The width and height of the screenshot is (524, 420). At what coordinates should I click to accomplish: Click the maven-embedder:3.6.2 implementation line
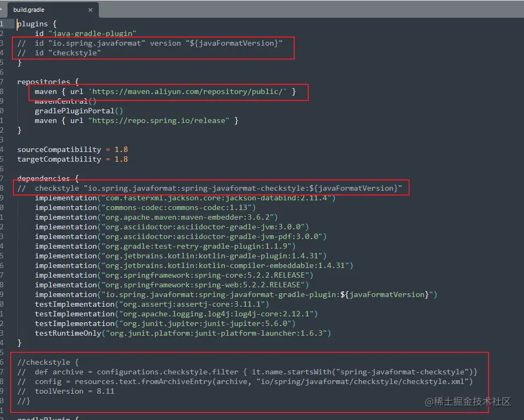pyautogui.click(x=156, y=218)
